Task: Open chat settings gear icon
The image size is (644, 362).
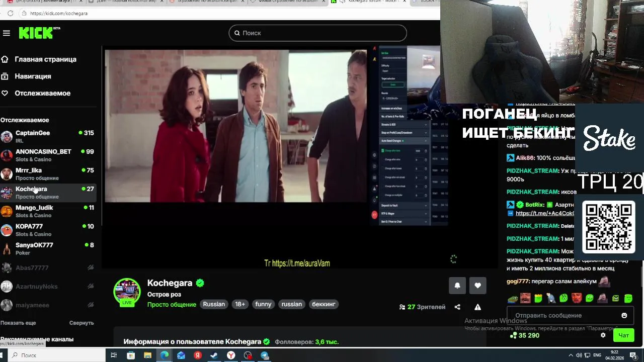Action: [603, 335]
